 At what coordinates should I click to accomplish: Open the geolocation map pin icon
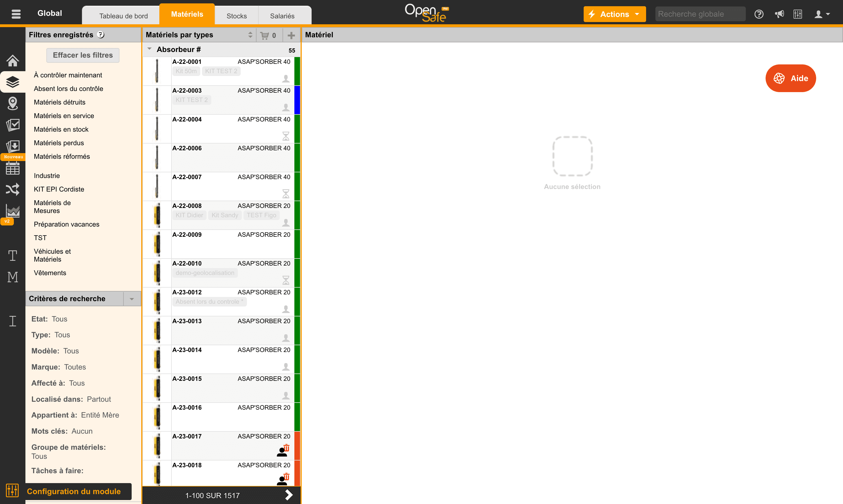12,103
